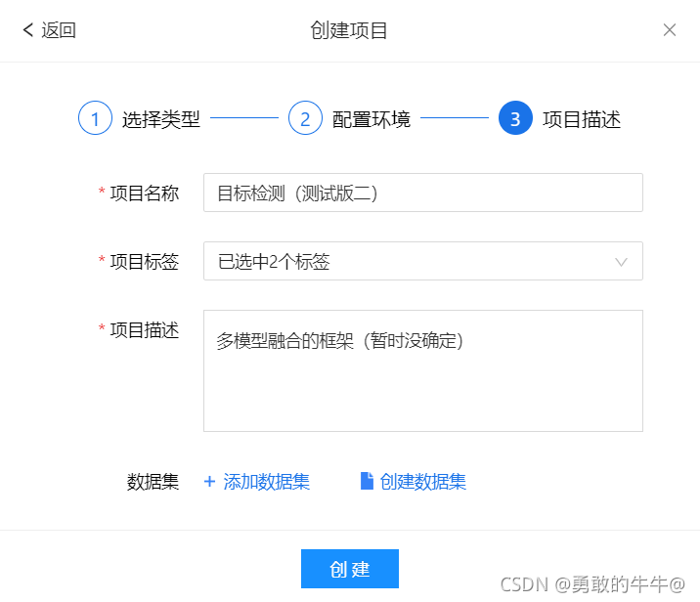This screenshot has width=700, height=602.
Task: Click the 数据集 field label
Action: coord(153,482)
